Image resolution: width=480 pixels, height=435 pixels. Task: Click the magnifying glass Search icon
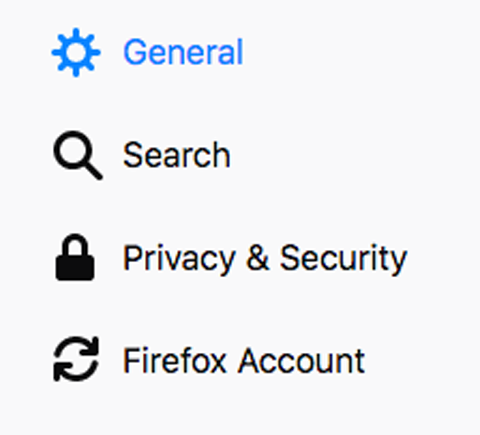click(78, 155)
